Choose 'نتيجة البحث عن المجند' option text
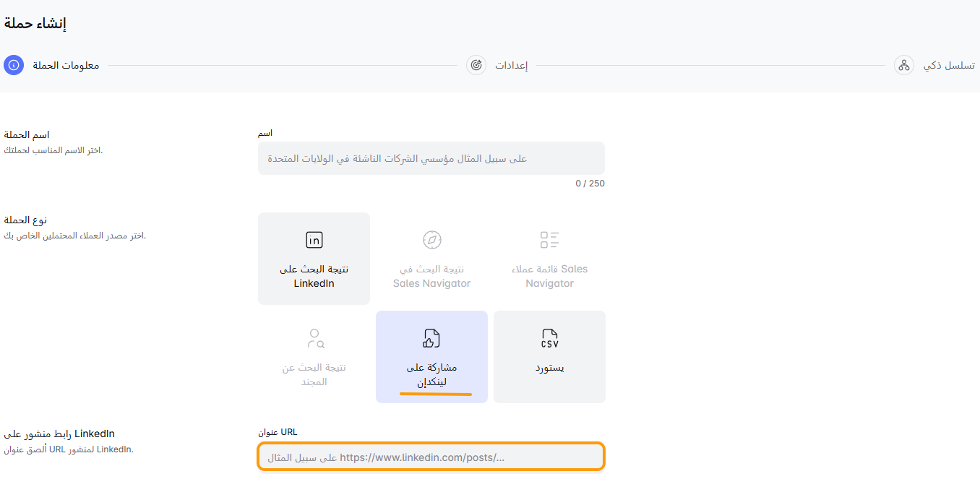Screen dimensions: 980x500 pyautogui.click(x=314, y=374)
